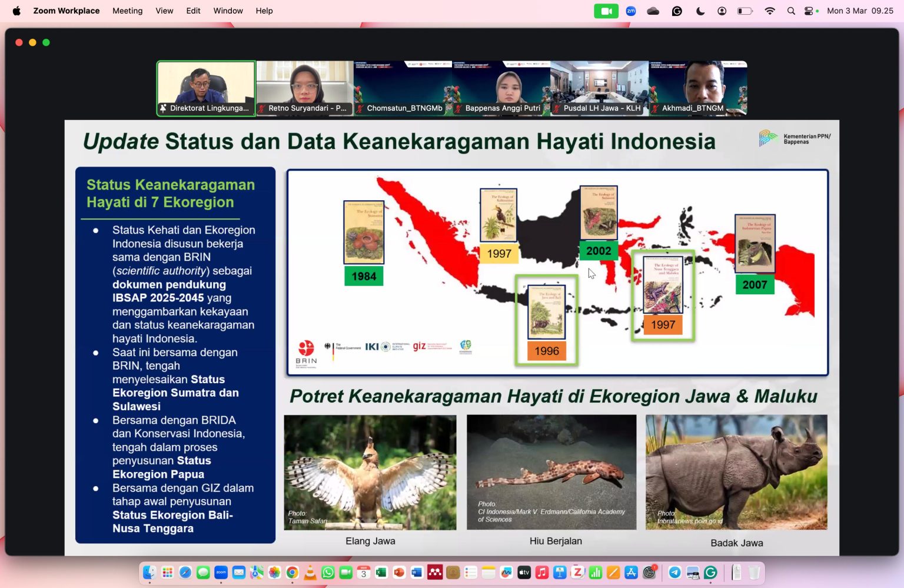The width and height of the screenshot is (904, 588).
Task: Open the Zoom menu bar status icon
Action: click(631, 11)
